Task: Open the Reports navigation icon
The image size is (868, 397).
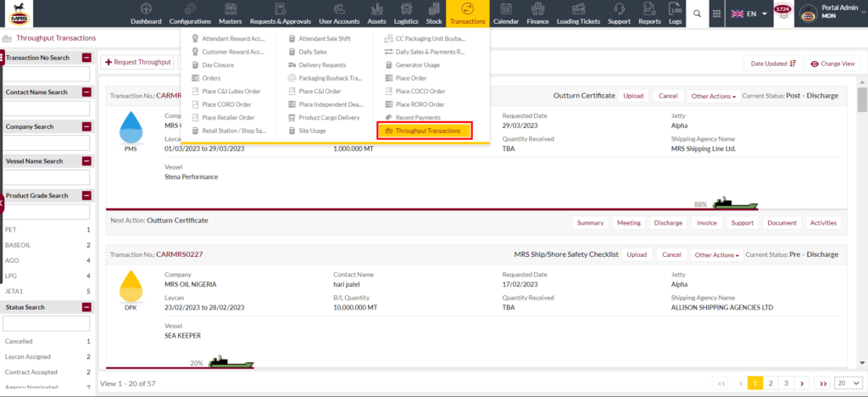Action: click(649, 8)
